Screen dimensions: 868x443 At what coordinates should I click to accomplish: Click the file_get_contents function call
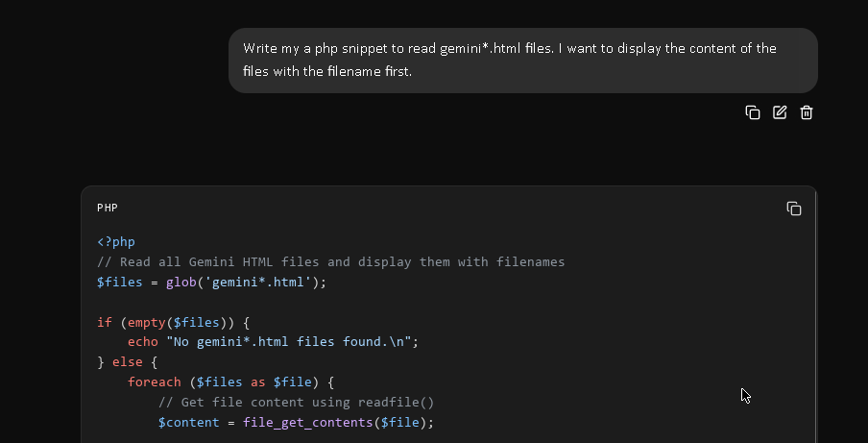click(307, 423)
